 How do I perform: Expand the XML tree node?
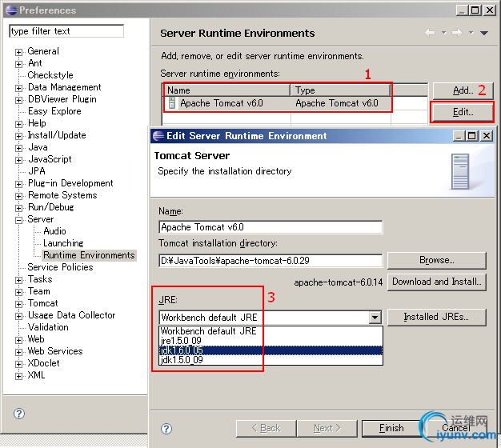coord(19,376)
